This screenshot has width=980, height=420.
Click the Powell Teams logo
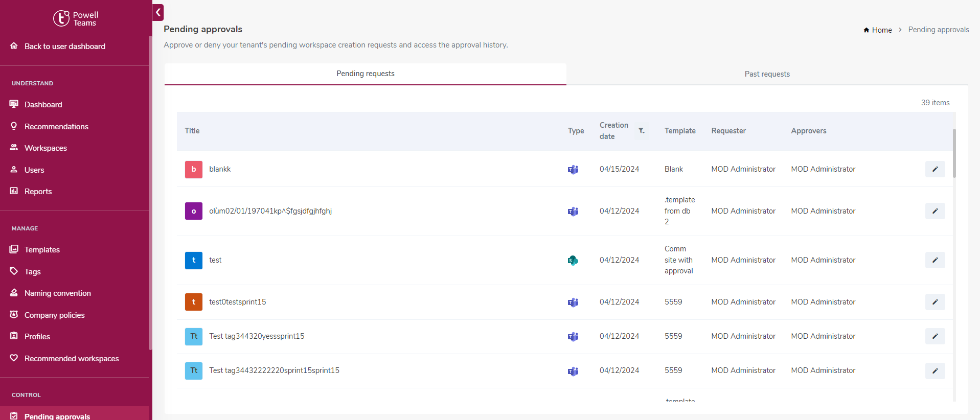point(76,18)
